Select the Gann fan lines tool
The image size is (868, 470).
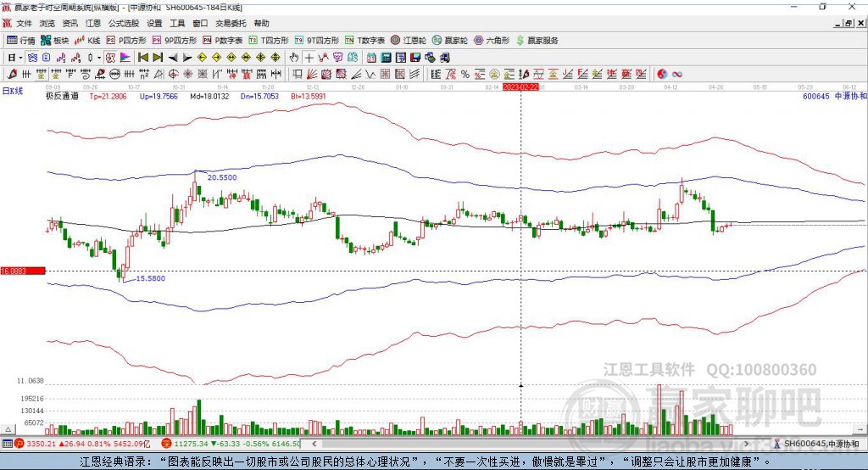tap(312, 75)
